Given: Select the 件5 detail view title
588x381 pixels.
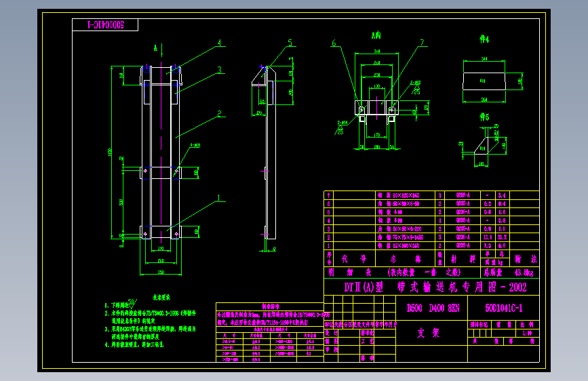Looking at the screenshot, I should click(484, 117).
